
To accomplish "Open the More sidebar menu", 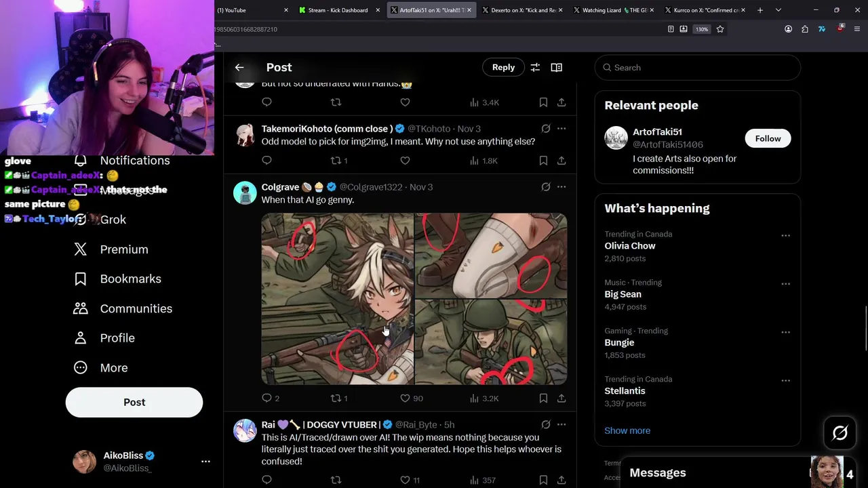I will 100,367.
